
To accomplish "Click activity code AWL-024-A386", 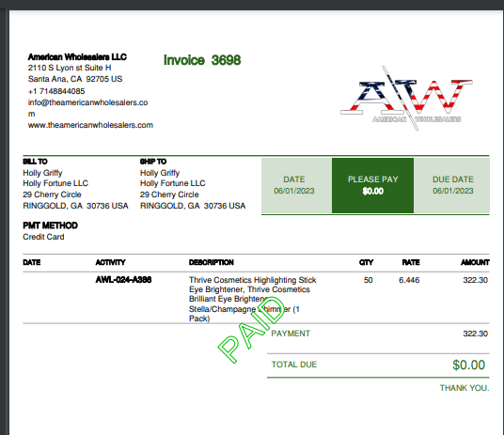I will (x=123, y=280).
